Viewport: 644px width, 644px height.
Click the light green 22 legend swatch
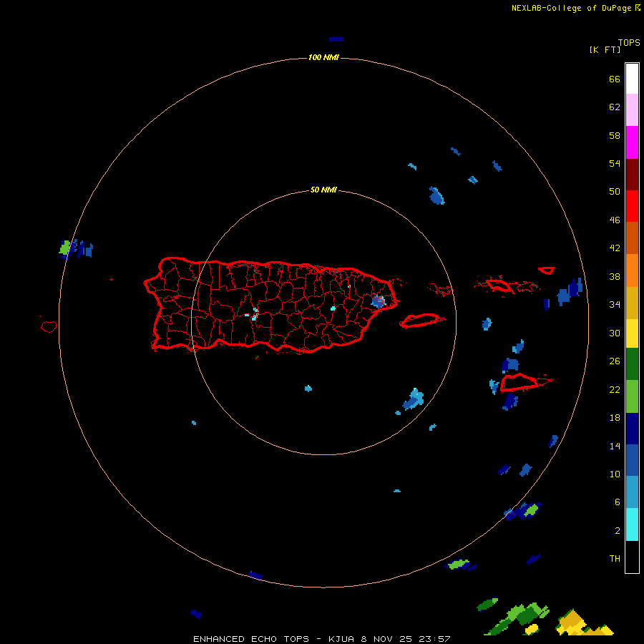[632, 396]
